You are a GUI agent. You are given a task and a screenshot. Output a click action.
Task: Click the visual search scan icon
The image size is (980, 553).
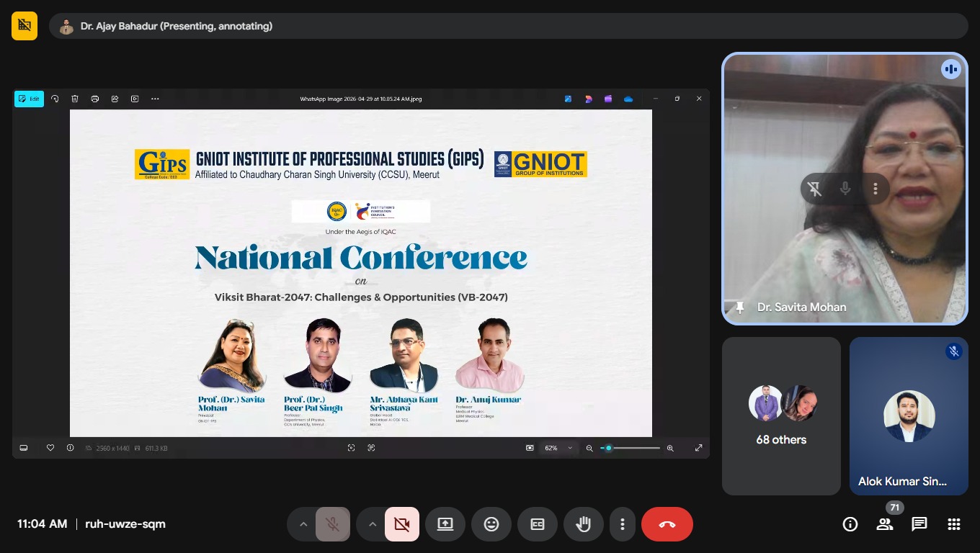pos(351,448)
